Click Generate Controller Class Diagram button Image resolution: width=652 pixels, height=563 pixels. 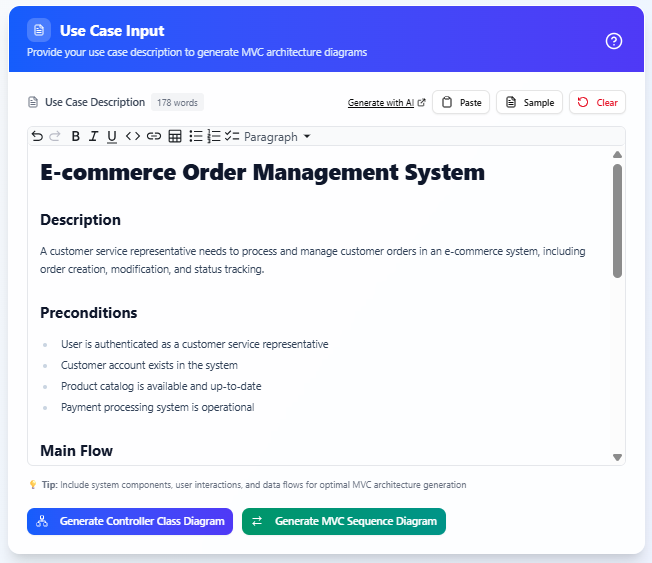coord(130,521)
